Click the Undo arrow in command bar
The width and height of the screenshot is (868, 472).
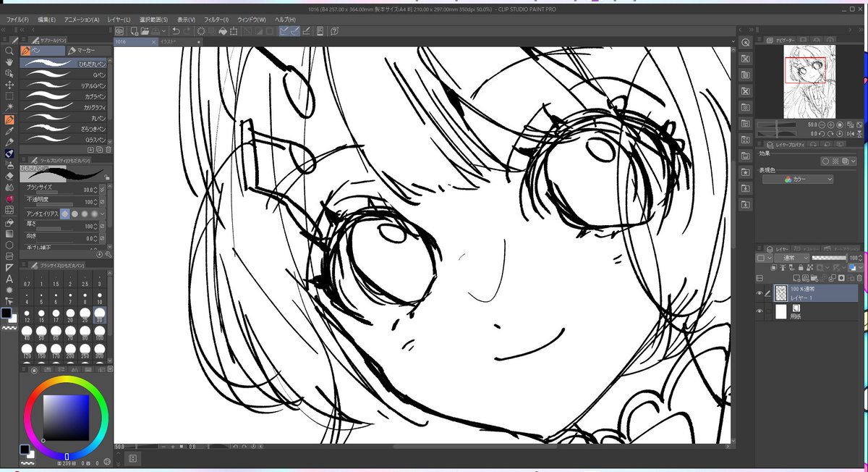coord(176,31)
